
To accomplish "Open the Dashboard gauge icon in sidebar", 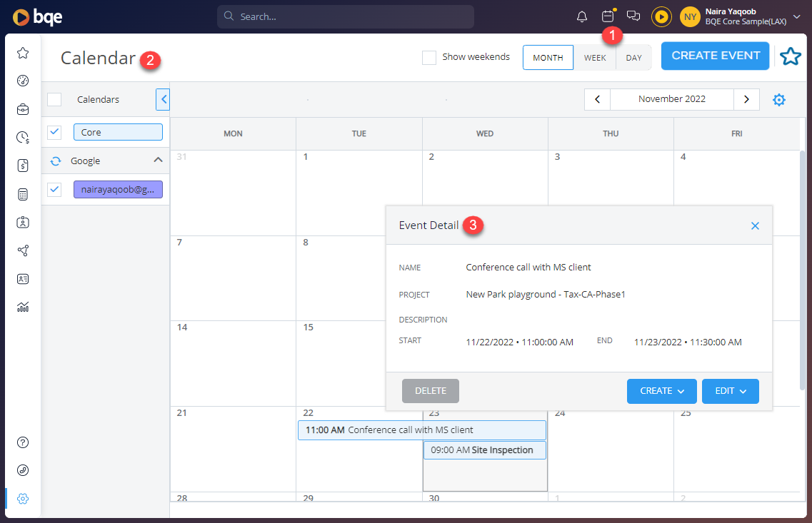I will point(23,81).
